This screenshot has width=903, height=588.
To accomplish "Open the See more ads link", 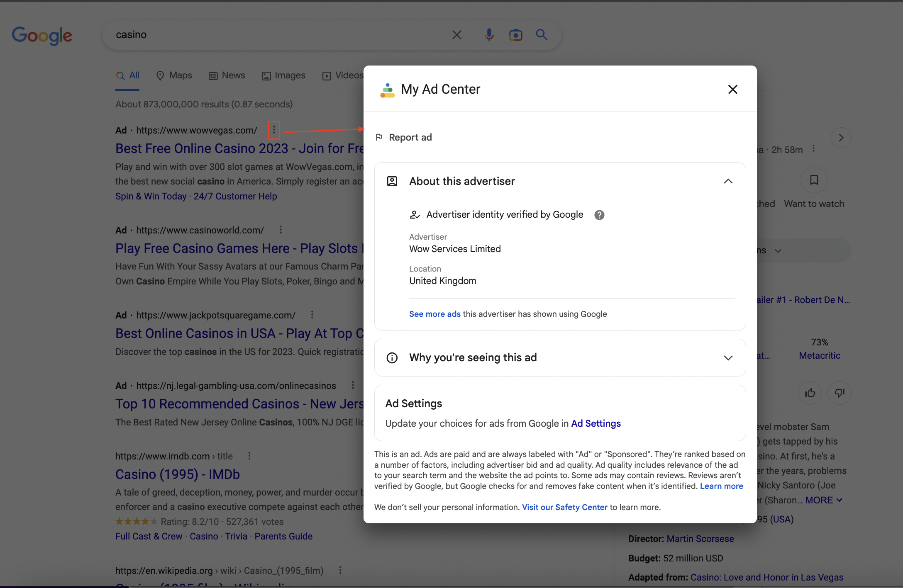I will (x=434, y=314).
